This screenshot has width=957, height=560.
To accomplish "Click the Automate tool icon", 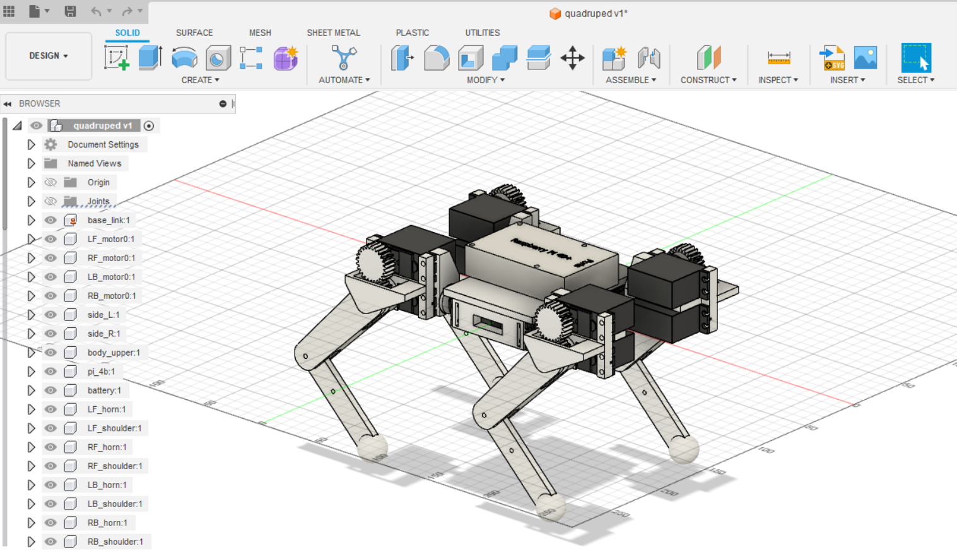I will 344,58.
